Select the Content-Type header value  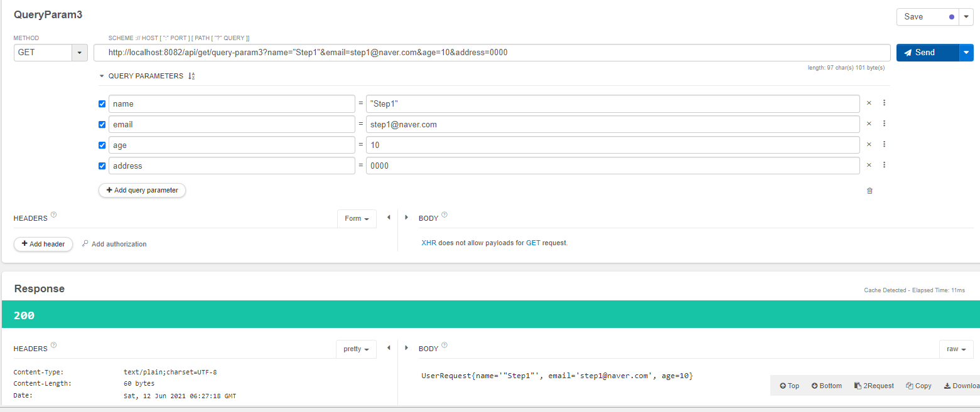click(x=170, y=372)
